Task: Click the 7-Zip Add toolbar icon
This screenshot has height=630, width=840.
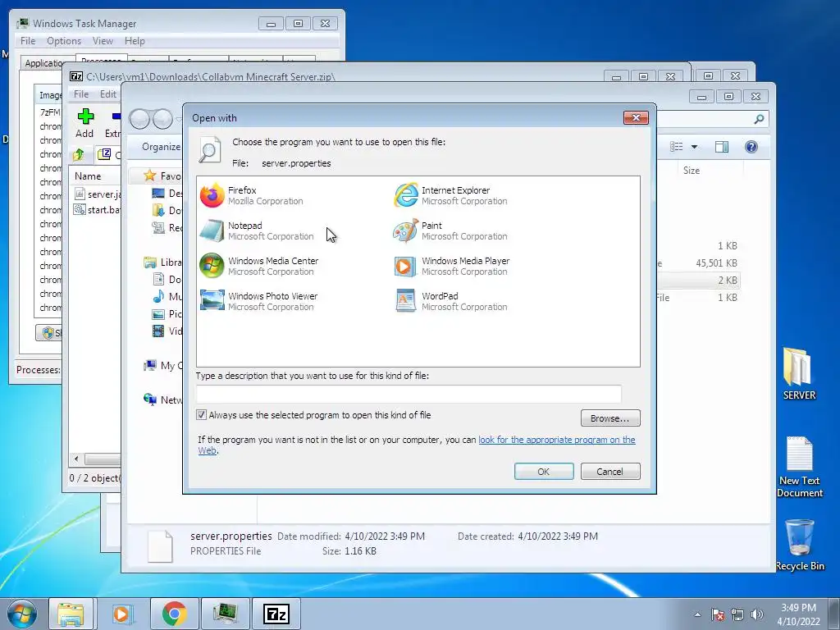Action: [84, 123]
